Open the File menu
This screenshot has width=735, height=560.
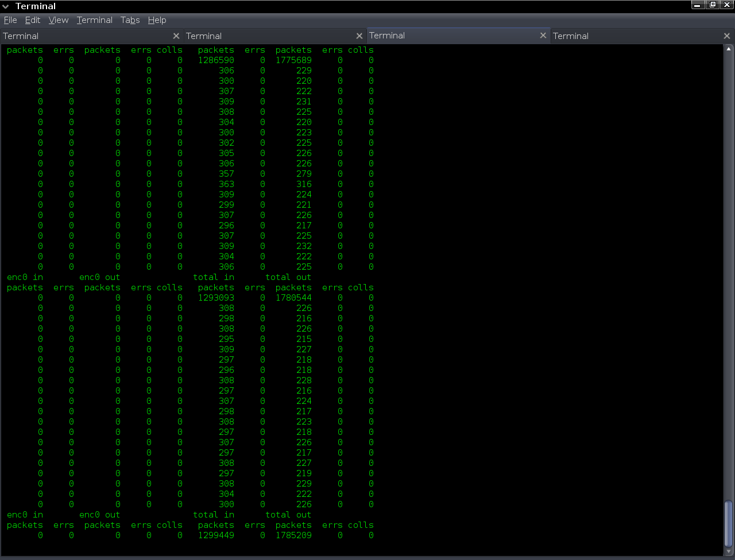(10, 20)
